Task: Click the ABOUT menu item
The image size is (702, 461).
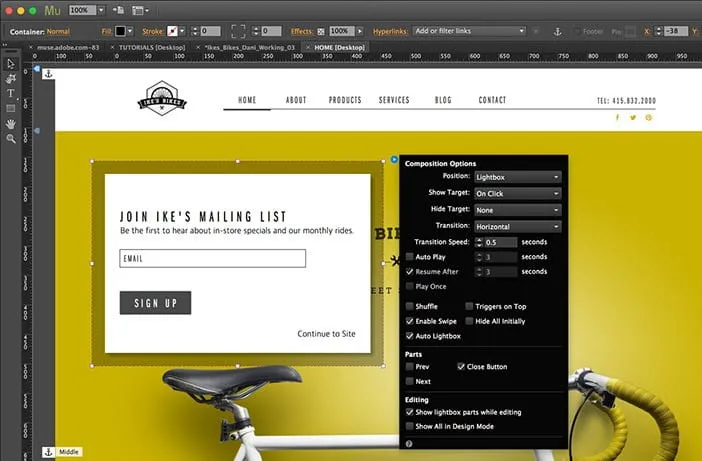Action: pos(296,100)
